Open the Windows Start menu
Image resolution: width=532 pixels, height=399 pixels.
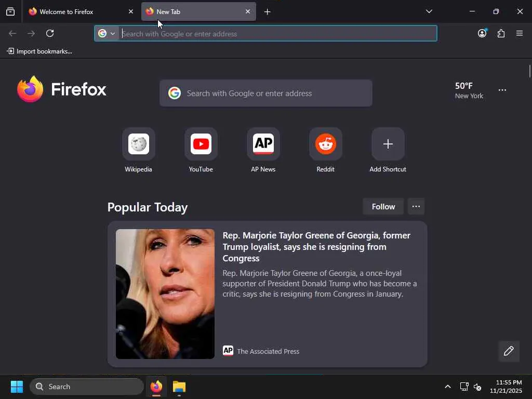point(17,387)
